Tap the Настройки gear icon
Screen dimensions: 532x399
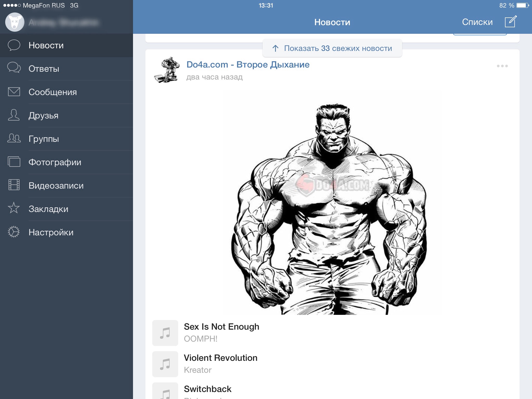point(14,232)
